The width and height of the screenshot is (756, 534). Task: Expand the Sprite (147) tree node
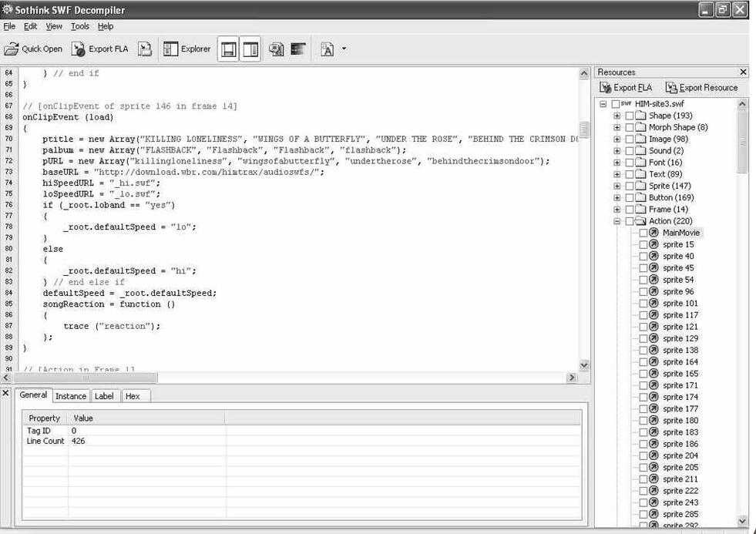tap(617, 186)
